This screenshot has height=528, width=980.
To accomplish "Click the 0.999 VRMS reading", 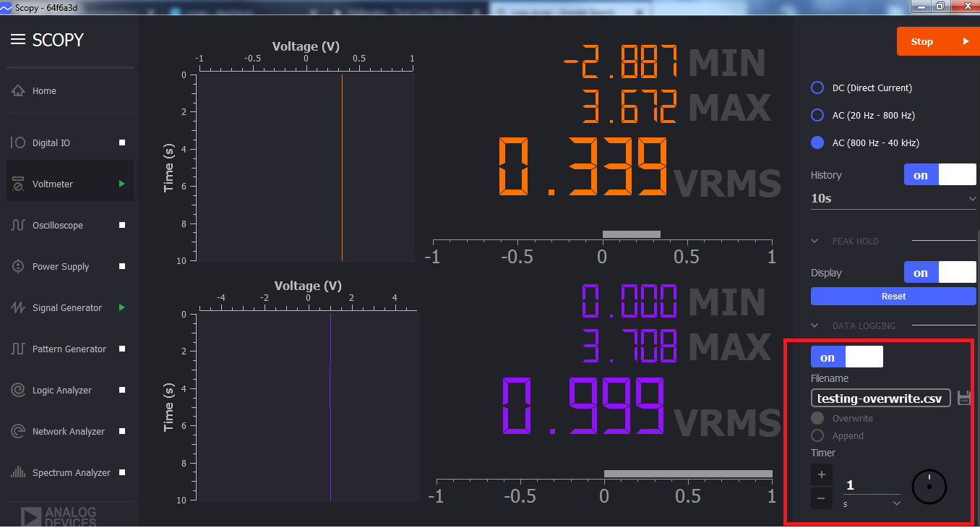I will [584, 407].
